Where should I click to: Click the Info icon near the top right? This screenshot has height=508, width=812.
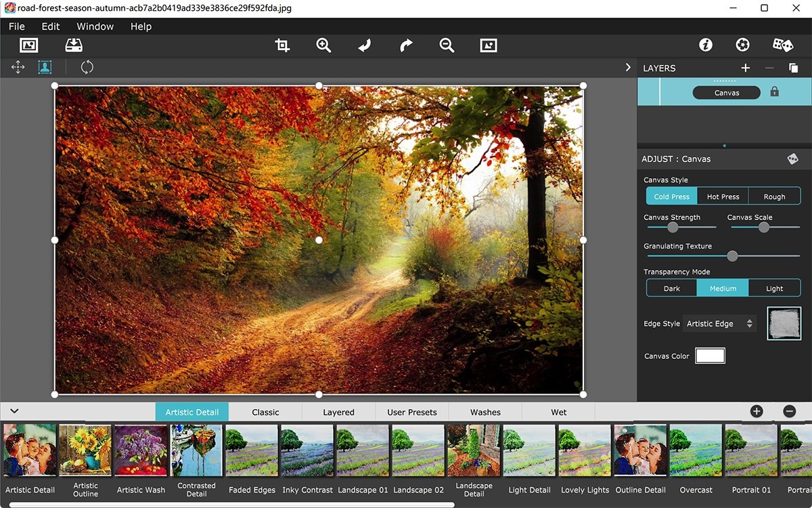pos(706,44)
